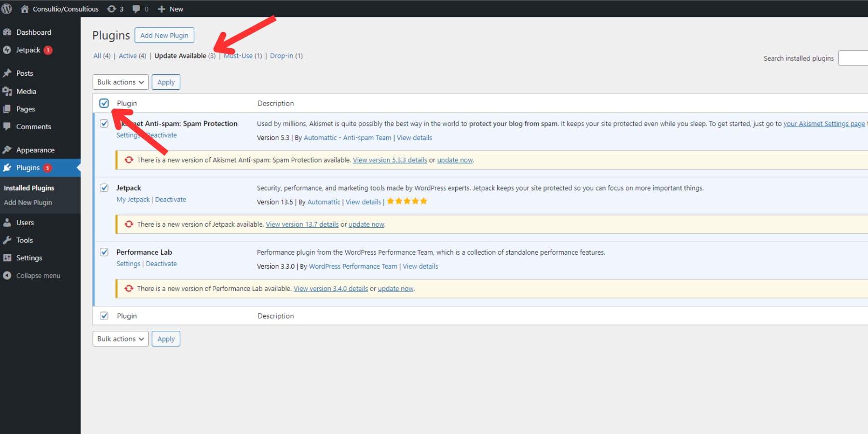Switch to the Active plugins filter

pyautogui.click(x=127, y=55)
